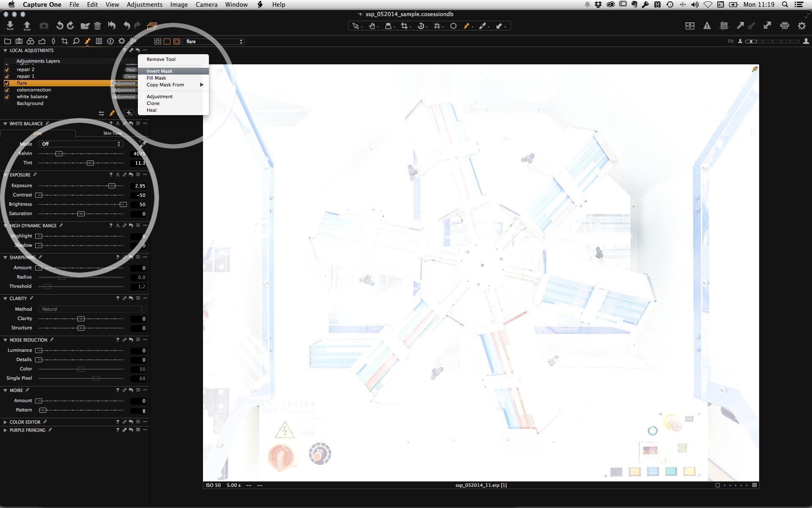Image resolution: width=812 pixels, height=508 pixels.
Task: Switch to multi-view grid viewer icon
Action: [x=158, y=41]
